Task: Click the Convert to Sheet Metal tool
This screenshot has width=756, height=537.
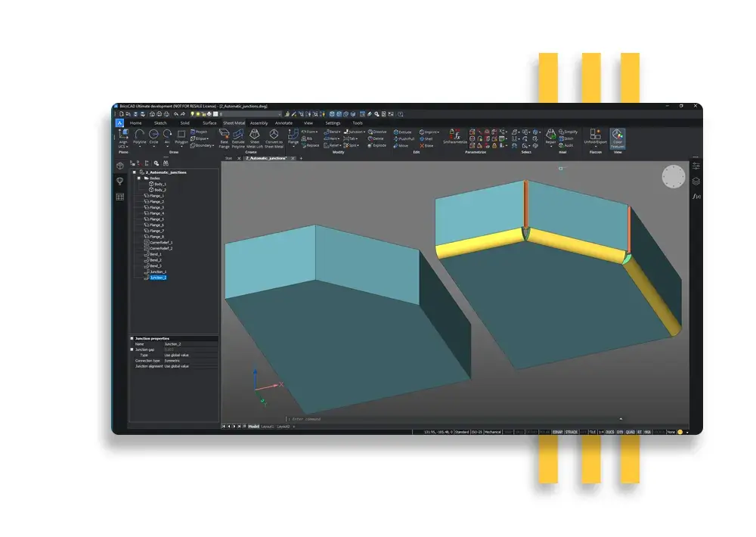Action: (274, 138)
